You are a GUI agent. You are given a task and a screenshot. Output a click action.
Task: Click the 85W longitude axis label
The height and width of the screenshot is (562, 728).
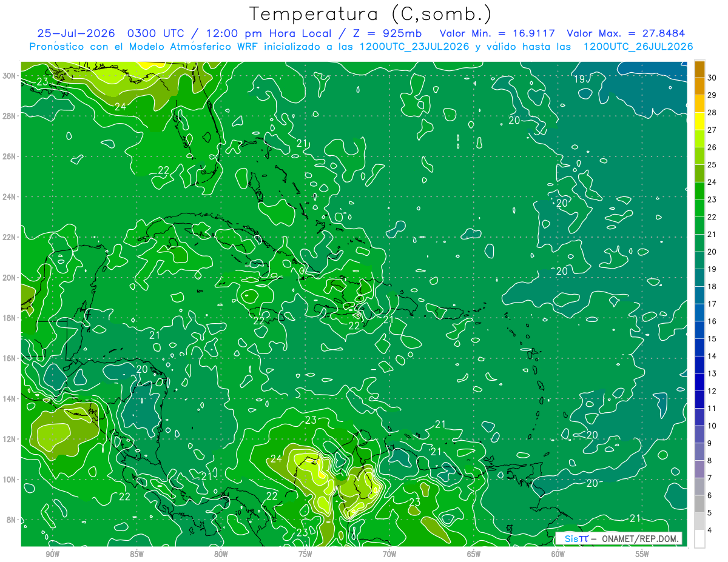(x=136, y=554)
